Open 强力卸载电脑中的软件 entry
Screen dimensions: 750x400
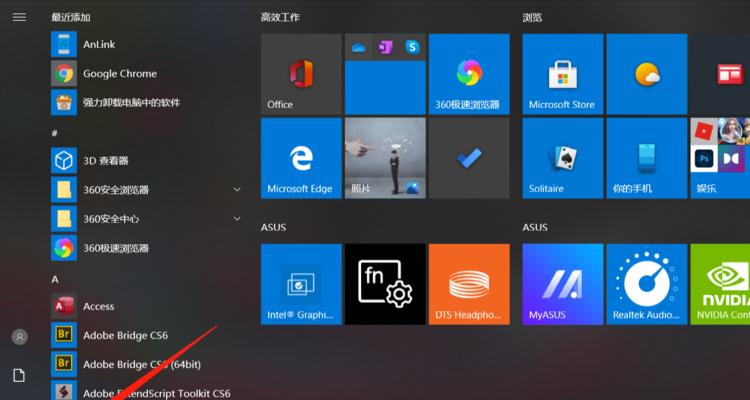146,102
